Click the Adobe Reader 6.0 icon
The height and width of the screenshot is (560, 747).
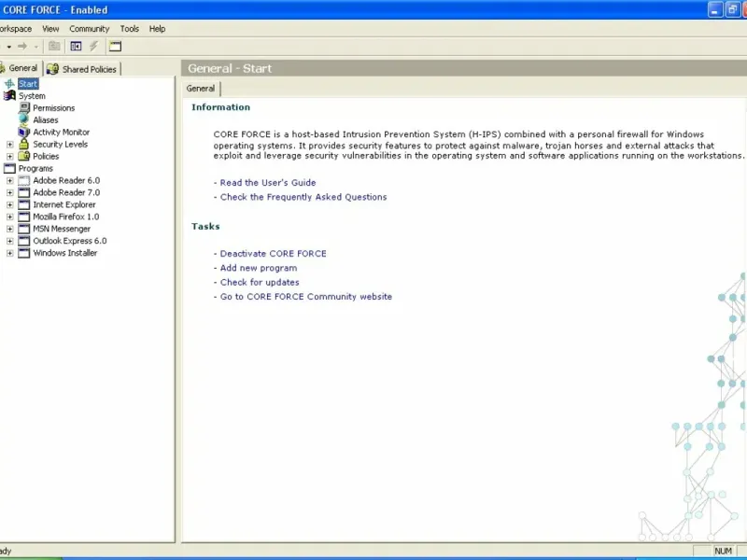click(24, 180)
